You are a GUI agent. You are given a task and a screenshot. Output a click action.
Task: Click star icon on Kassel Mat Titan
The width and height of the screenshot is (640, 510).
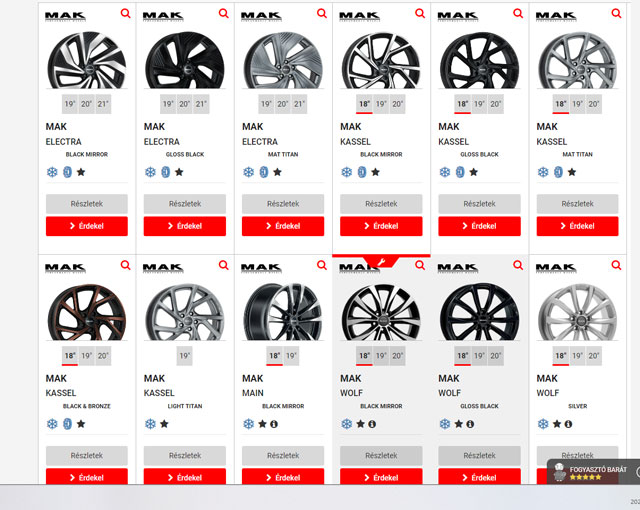point(572,172)
